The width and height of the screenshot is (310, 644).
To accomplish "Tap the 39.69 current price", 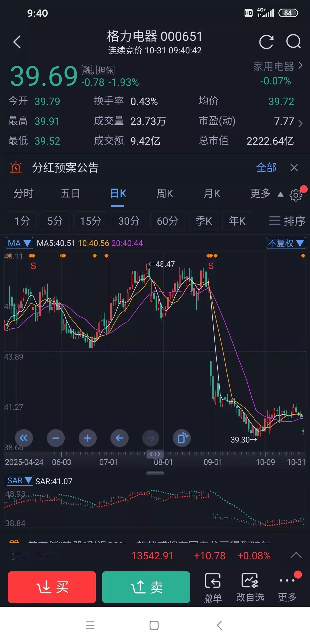I will click(x=44, y=76).
